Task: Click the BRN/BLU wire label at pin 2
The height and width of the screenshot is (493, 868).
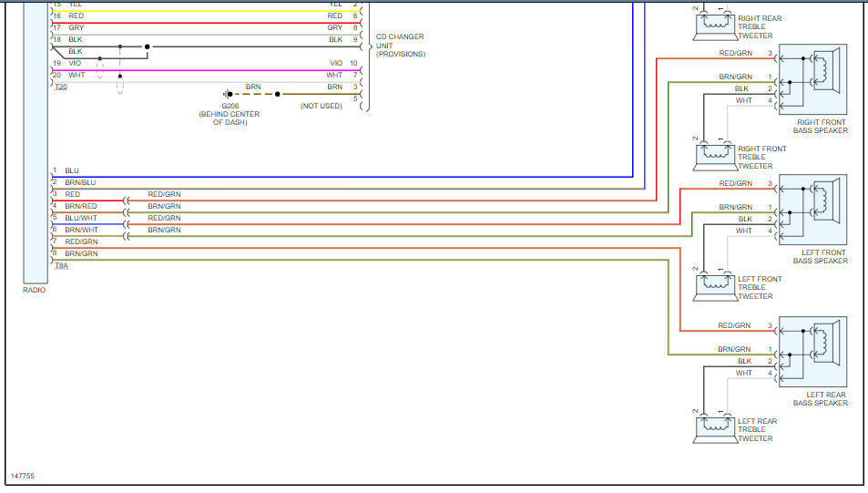Action: click(80, 182)
